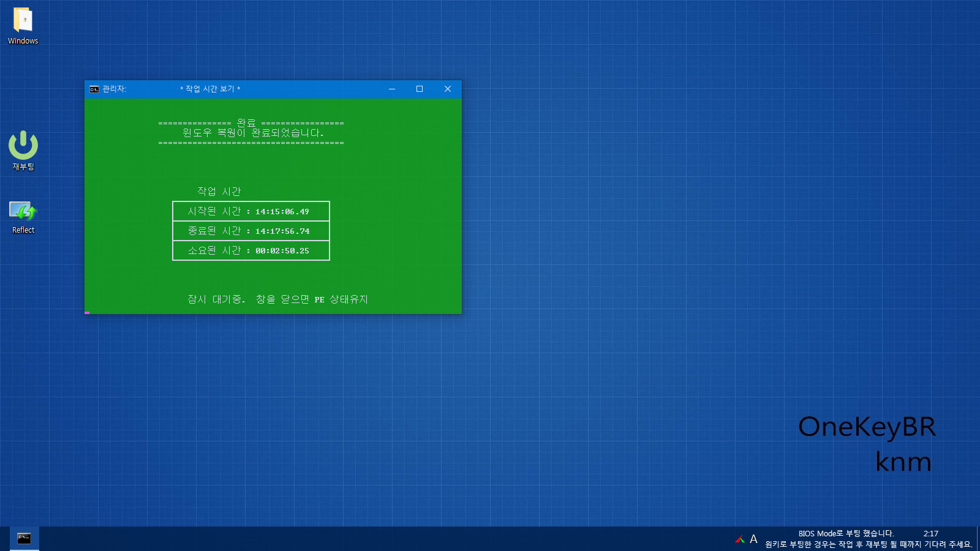The height and width of the screenshot is (551, 980).
Task: Click the 작업 시간 heading in console
Action: (219, 192)
